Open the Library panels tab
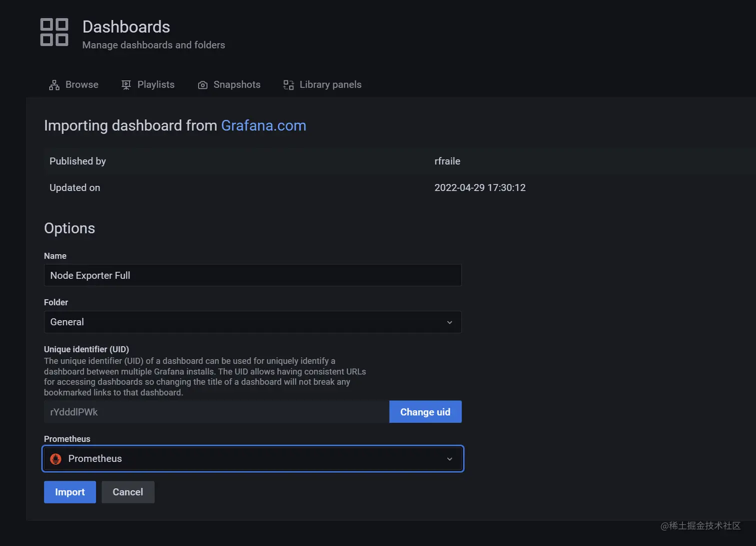756x546 pixels. [x=322, y=85]
